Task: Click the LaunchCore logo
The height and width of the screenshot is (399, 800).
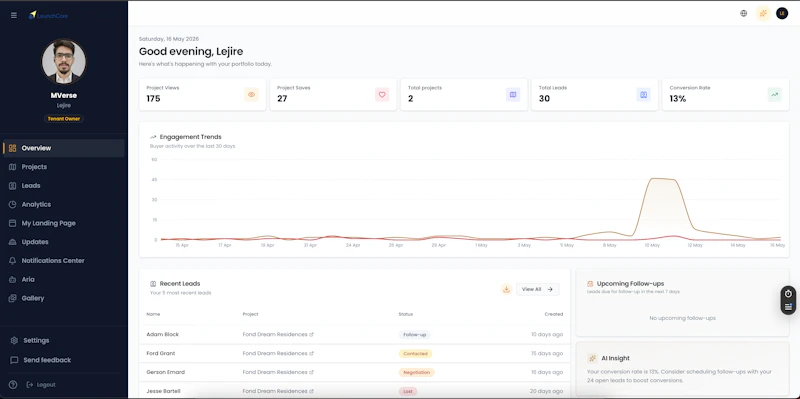Action: [48, 15]
